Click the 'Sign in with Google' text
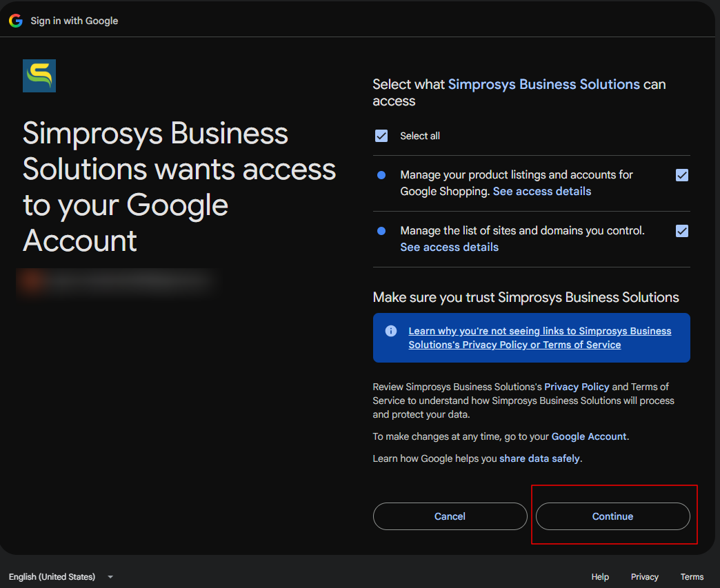Viewport: 720px width, 588px height. coord(74,21)
